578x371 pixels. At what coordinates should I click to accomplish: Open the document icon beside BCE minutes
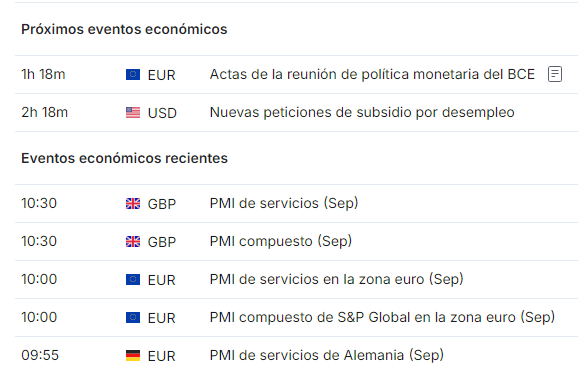pyautogui.click(x=554, y=74)
